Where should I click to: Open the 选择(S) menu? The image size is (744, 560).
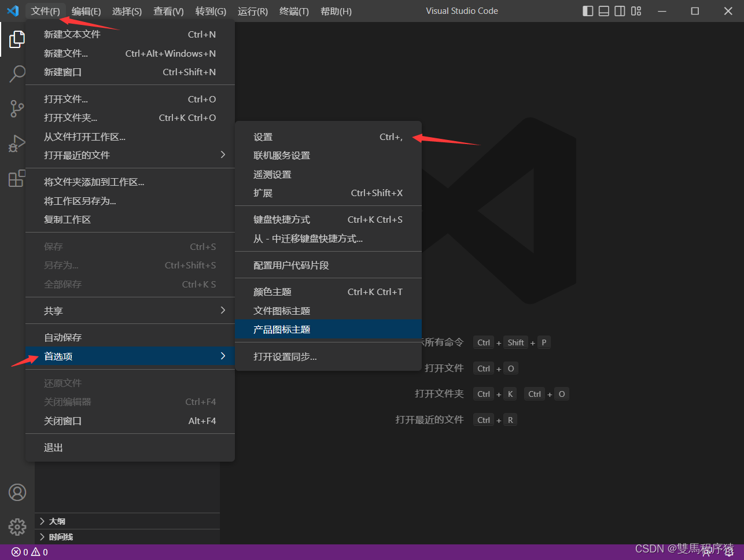127,11
